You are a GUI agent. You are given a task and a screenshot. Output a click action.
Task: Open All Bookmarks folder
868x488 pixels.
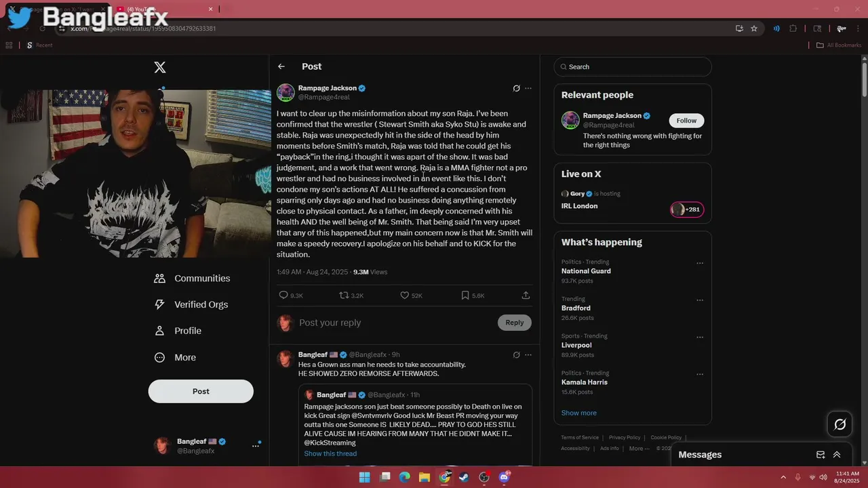point(839,45)
